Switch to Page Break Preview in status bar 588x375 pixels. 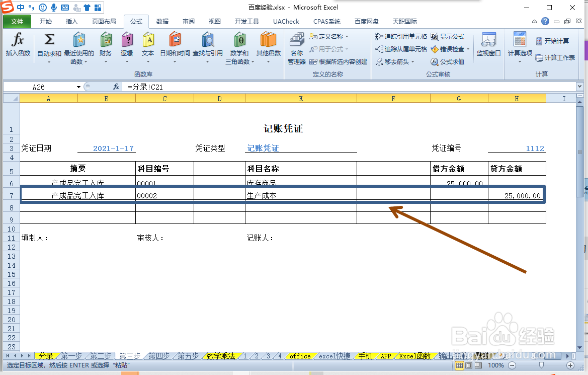click(x=478, y=365)
